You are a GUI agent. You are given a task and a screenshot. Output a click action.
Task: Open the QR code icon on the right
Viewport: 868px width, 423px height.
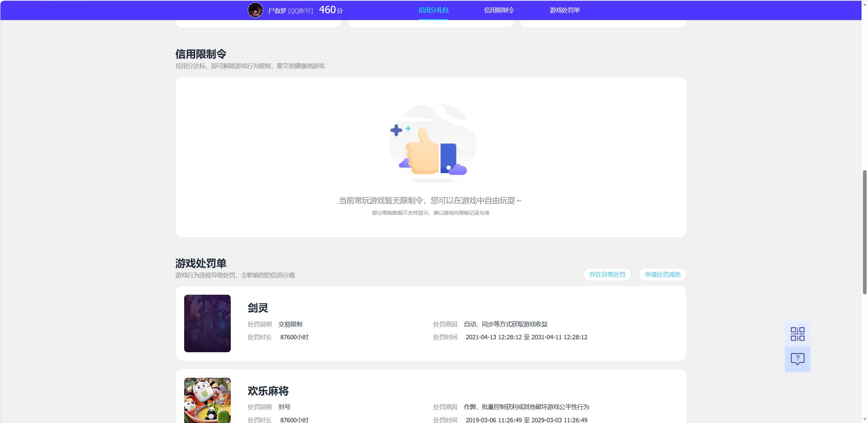pyautogui.click(x=797, y=334)
